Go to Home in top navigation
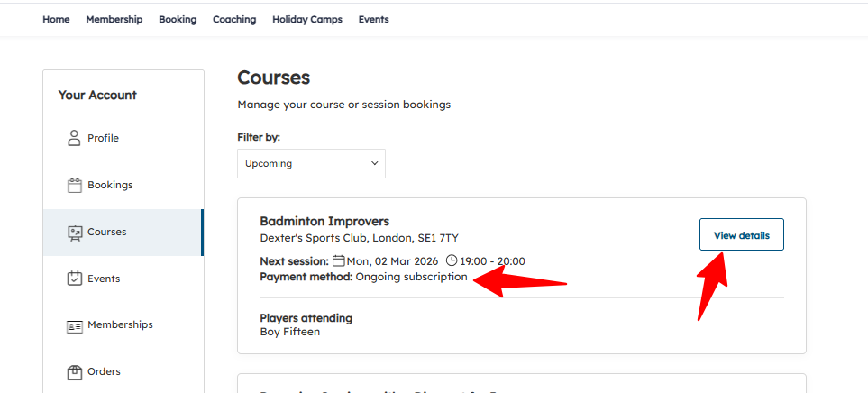 click(x=56, y=19)
